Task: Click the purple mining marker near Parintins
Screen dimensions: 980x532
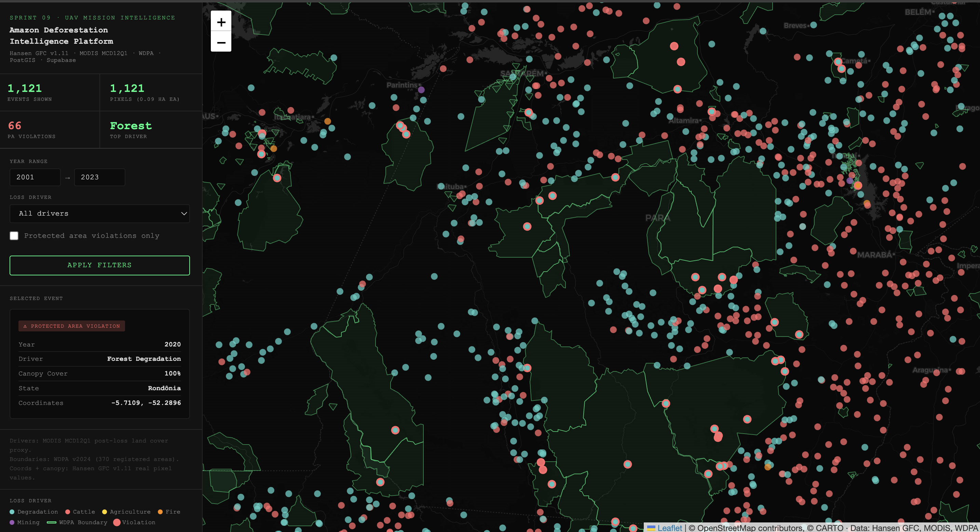Action: click(x=421, y=90)
